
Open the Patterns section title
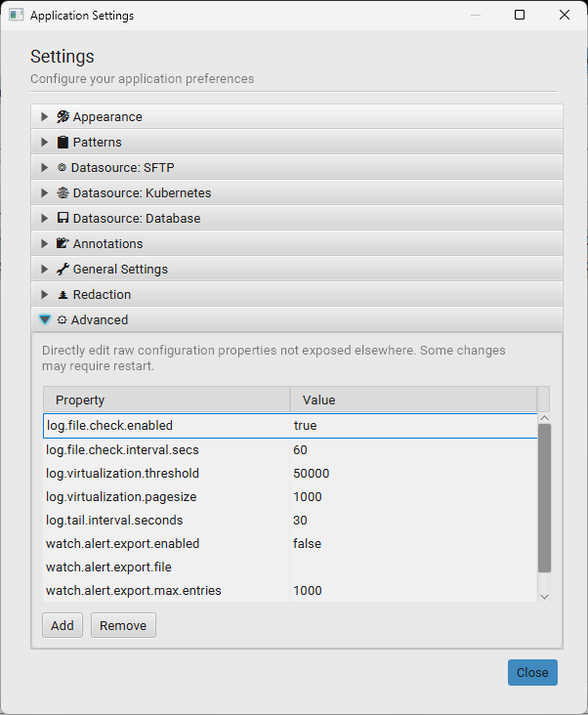coord(97,143)
